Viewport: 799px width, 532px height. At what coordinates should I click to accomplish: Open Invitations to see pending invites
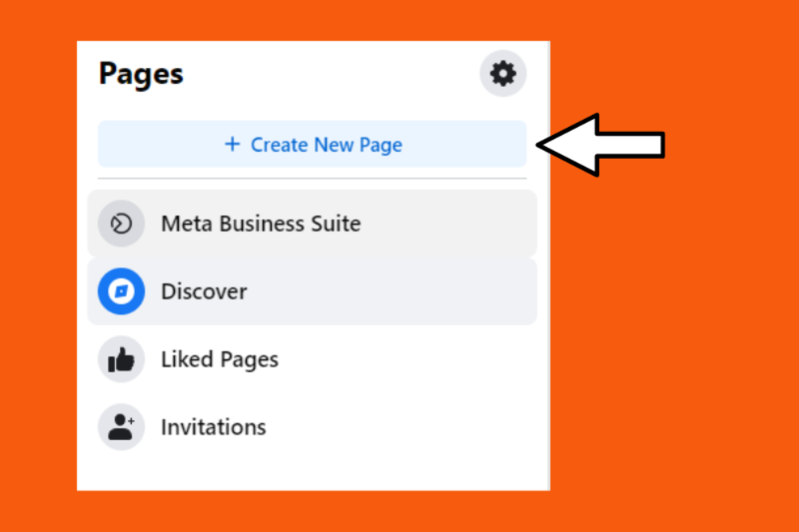click(213, 427)
